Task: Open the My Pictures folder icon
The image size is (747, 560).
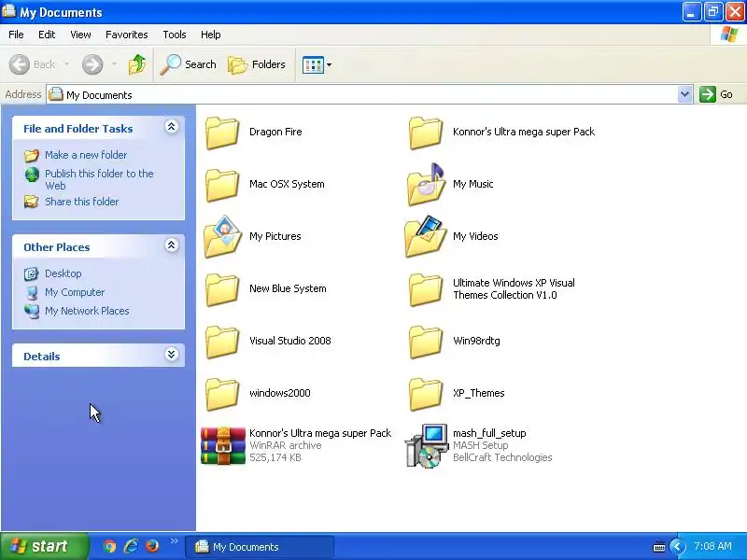Action: [222, 236]
